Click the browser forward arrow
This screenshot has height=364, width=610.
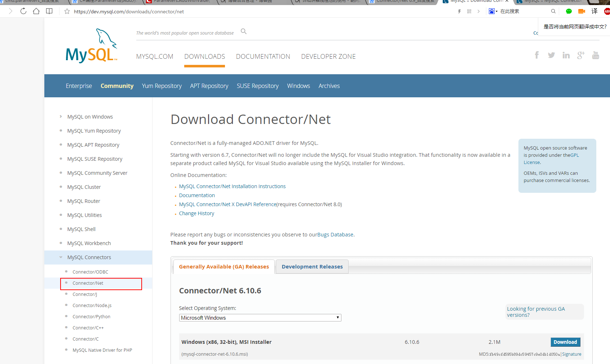(x=10, y=11)
